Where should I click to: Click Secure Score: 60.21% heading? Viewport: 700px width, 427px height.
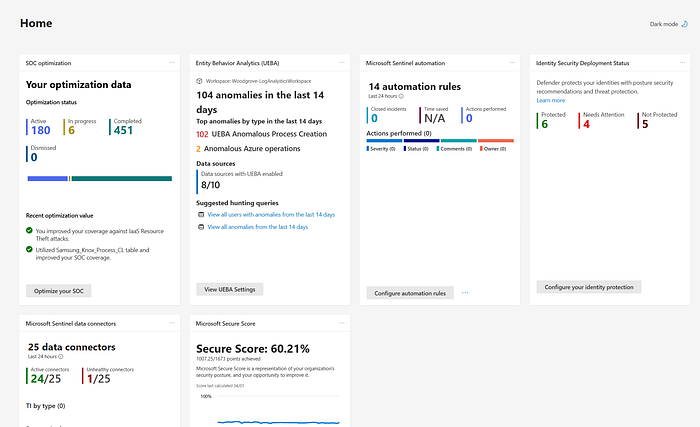coord(253,349)
